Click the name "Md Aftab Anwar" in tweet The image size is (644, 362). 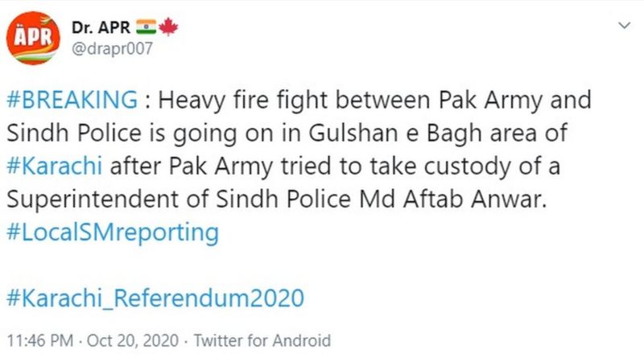pyautogui.click(x=453, y=199)
